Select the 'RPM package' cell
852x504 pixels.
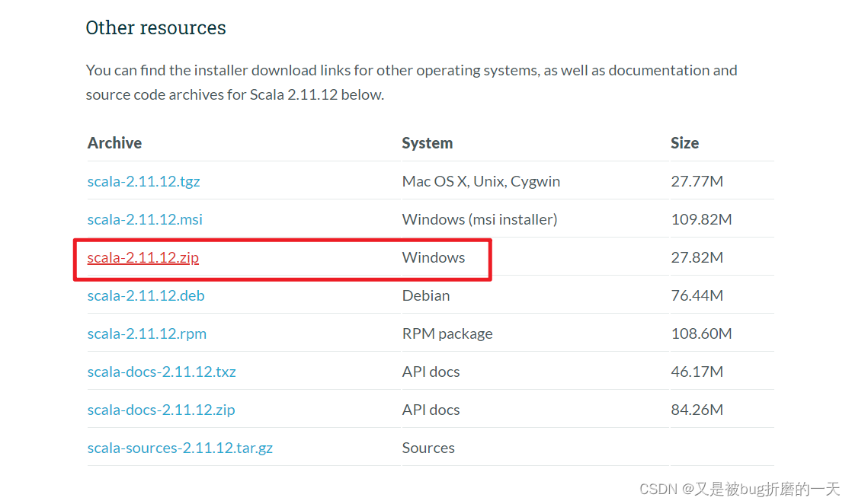pyautogui.click(x=447, y=333)
